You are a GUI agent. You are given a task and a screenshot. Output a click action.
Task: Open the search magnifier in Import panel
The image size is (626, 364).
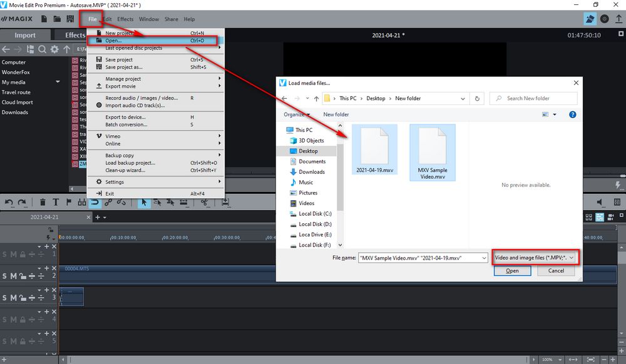click(x=43, y=49)
